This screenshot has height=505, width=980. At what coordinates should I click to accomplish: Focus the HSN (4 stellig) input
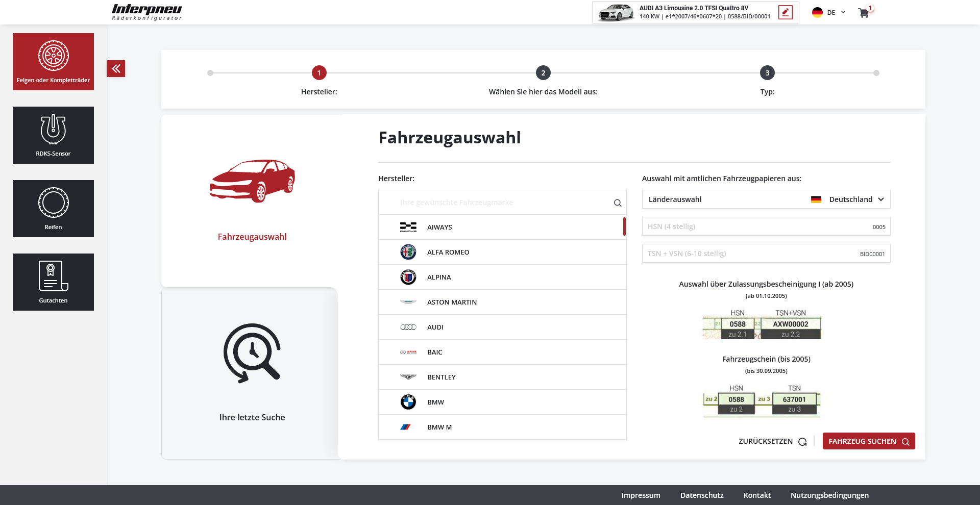766,226
